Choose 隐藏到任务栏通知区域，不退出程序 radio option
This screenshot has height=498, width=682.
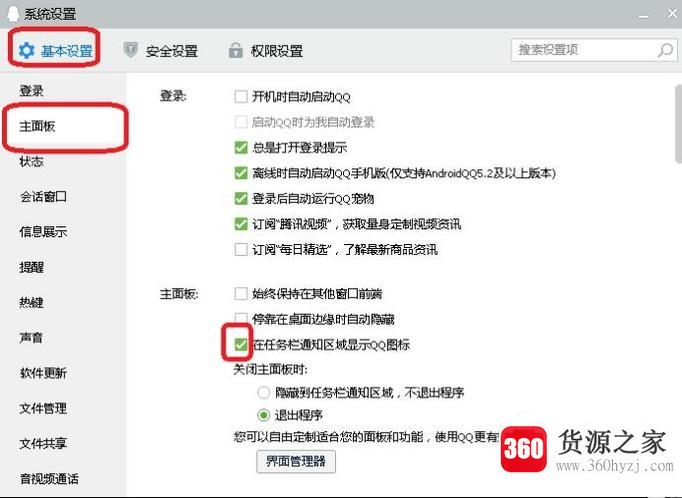point(264,393)
